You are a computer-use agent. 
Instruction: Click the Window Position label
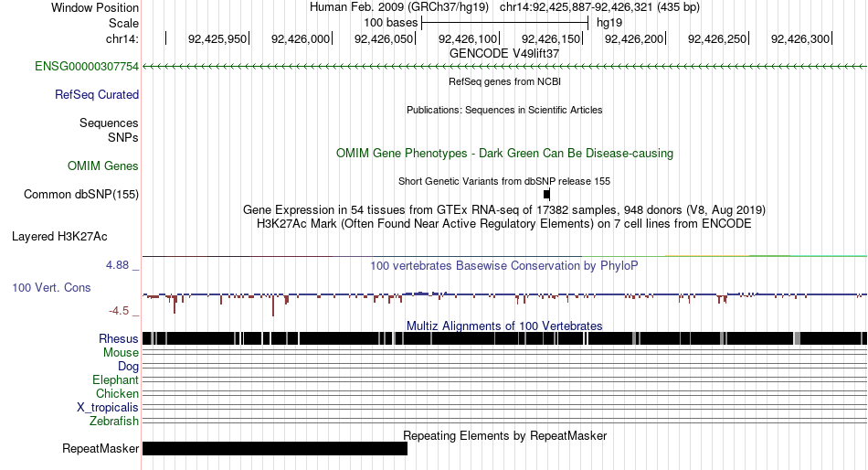pyautogui.click(x=95, y=7)
